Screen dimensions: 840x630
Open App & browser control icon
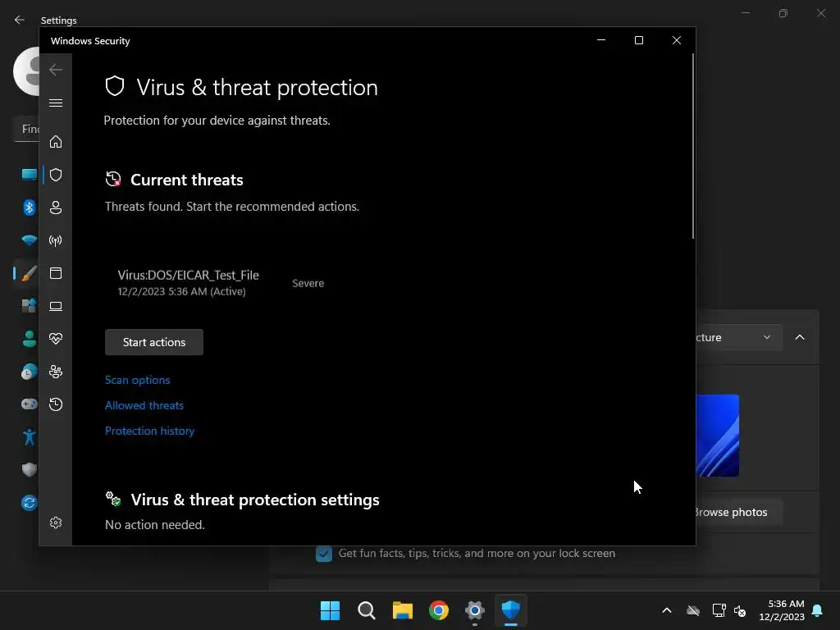click(x=56, y=273)
